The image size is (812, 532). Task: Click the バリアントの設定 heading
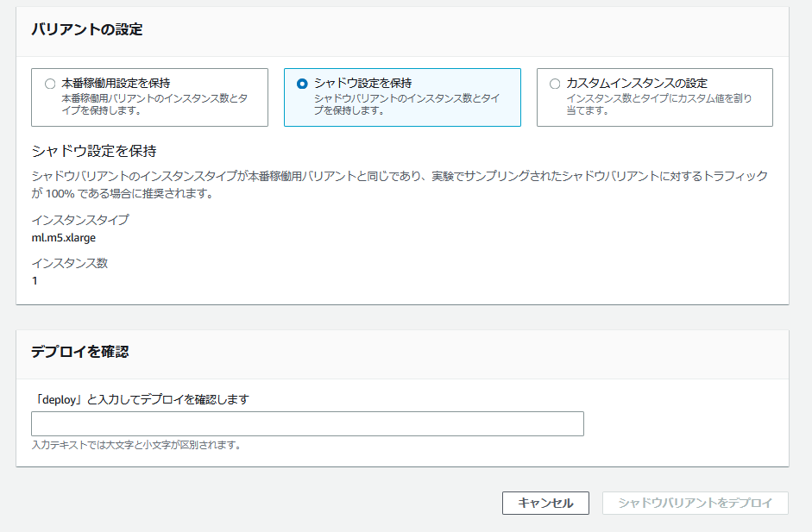87,29
